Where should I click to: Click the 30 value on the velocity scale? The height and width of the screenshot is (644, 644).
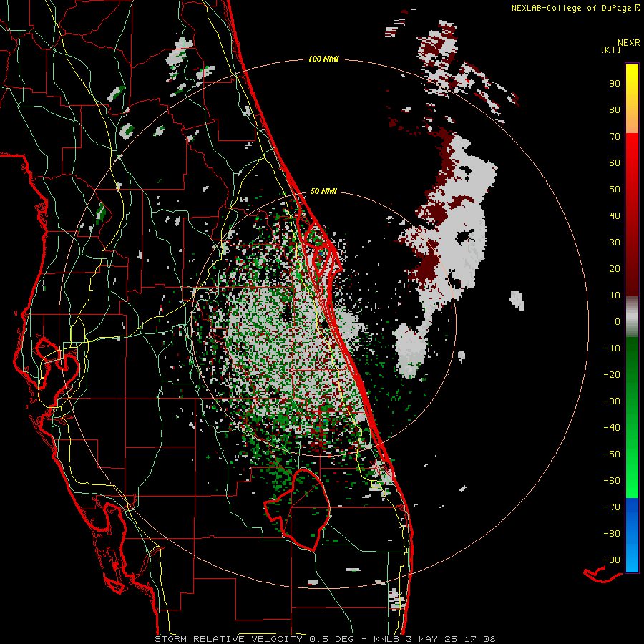coord(615,243)
